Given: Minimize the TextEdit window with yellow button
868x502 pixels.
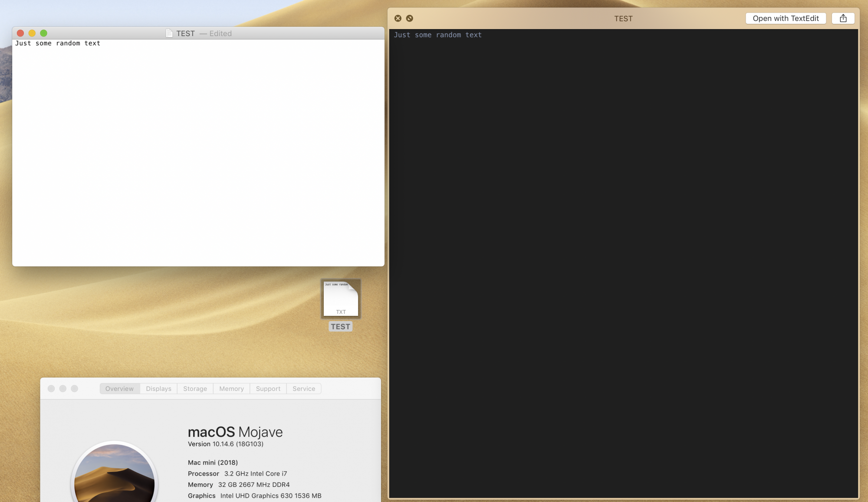Looking at the screenshot, I should [x=32, y=33].
